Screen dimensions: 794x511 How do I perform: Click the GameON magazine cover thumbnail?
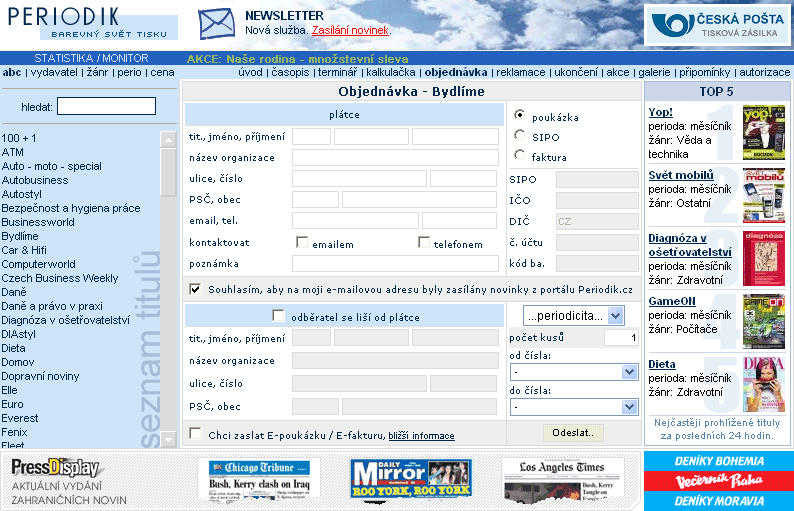[x=764, y=321]
